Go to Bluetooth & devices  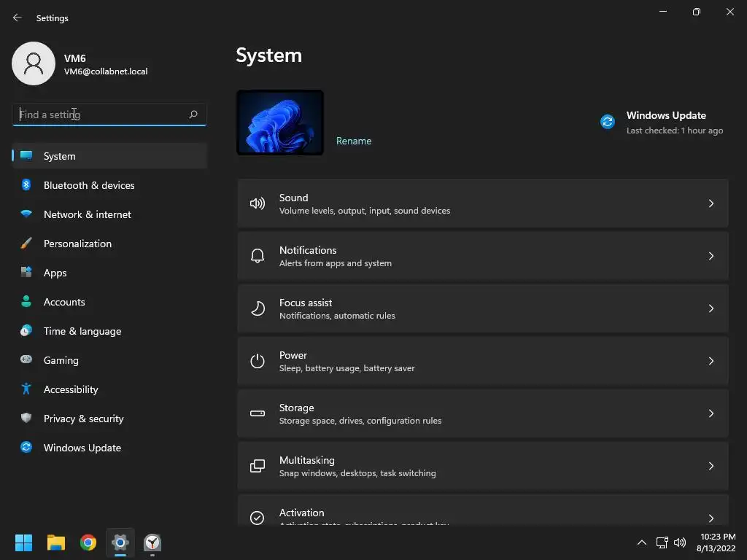click(x=109, y=184)
